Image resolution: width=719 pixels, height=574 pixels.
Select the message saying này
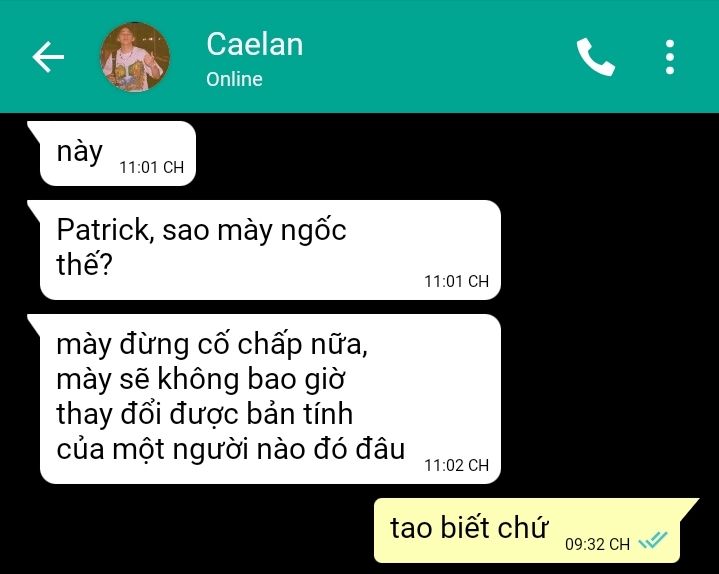tap(118, 154)
